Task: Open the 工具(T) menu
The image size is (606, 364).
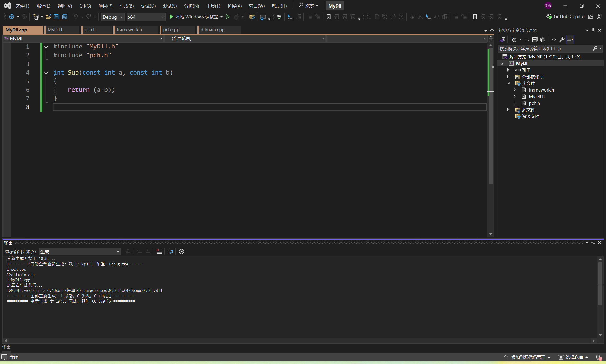Action: tap(213, 6)
